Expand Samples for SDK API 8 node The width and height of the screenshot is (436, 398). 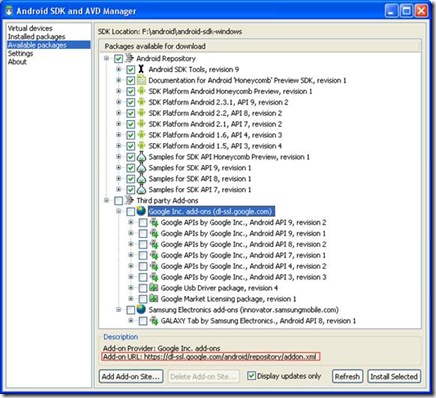[118, 179]
